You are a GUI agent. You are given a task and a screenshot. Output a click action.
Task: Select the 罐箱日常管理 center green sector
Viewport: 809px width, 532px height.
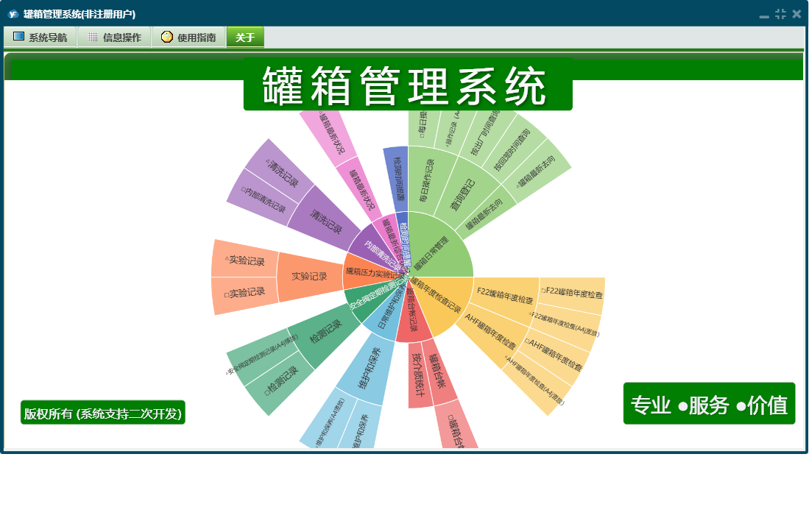439,250
